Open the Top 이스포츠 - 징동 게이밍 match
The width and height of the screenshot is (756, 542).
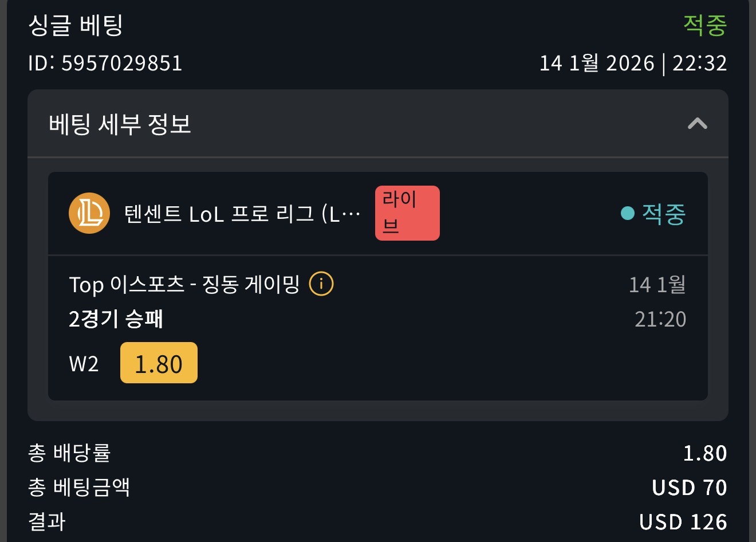184,284
